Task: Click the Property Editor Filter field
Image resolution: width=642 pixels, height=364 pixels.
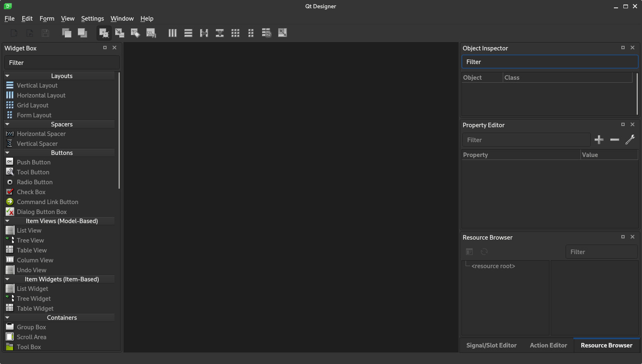Action: (526, 140)
